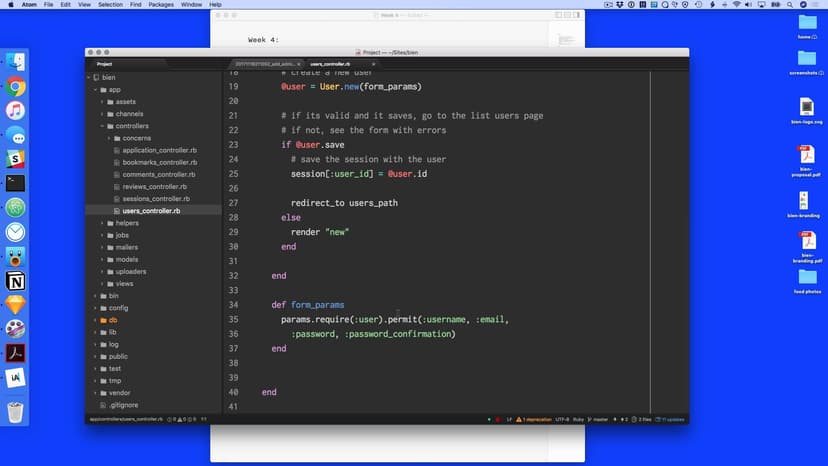828x466 pixels.
Task: Open the Trash in the dock
Action: coord(15,412)
